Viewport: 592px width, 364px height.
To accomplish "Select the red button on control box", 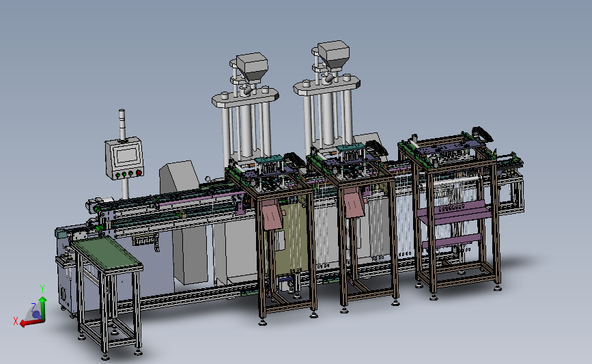I will 139,173.
